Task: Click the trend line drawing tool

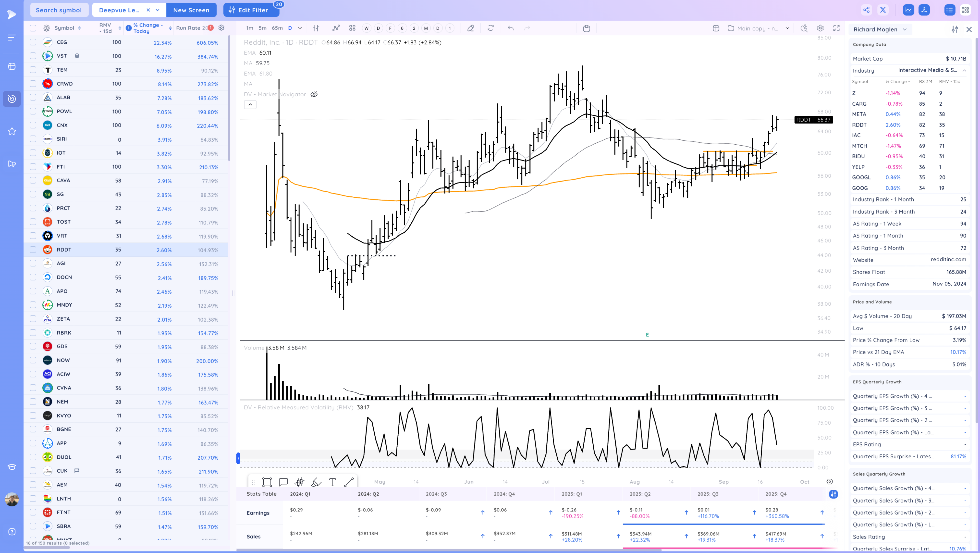Action: (x=349, y=482)
